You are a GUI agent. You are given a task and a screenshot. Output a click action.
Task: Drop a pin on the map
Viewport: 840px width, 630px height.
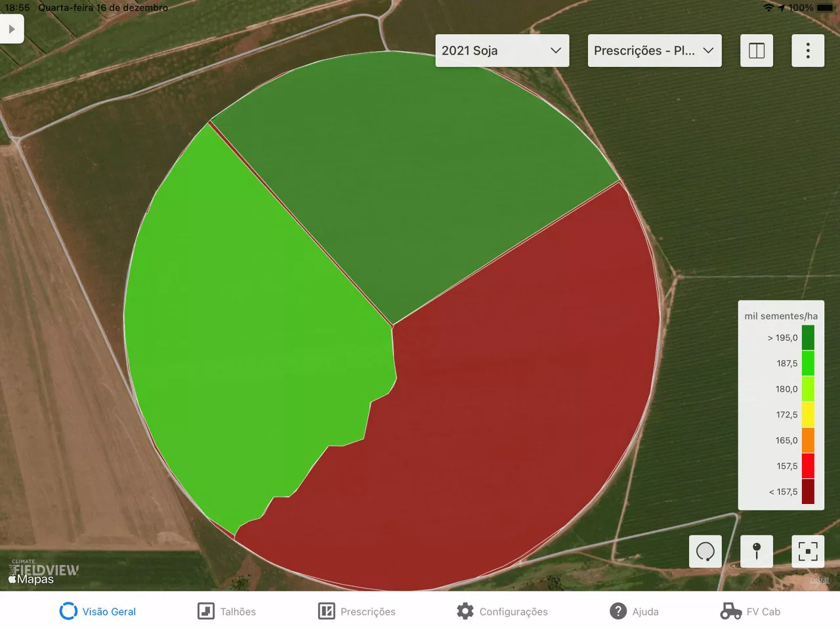click(757, 551)
